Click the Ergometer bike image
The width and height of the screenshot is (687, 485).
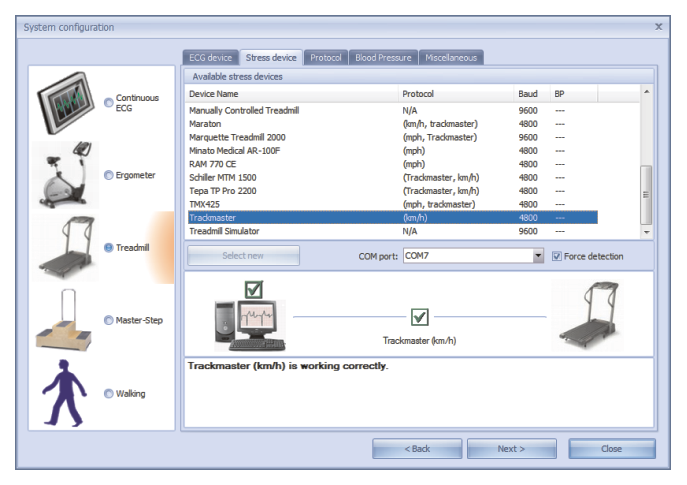[x=66, y=174]
